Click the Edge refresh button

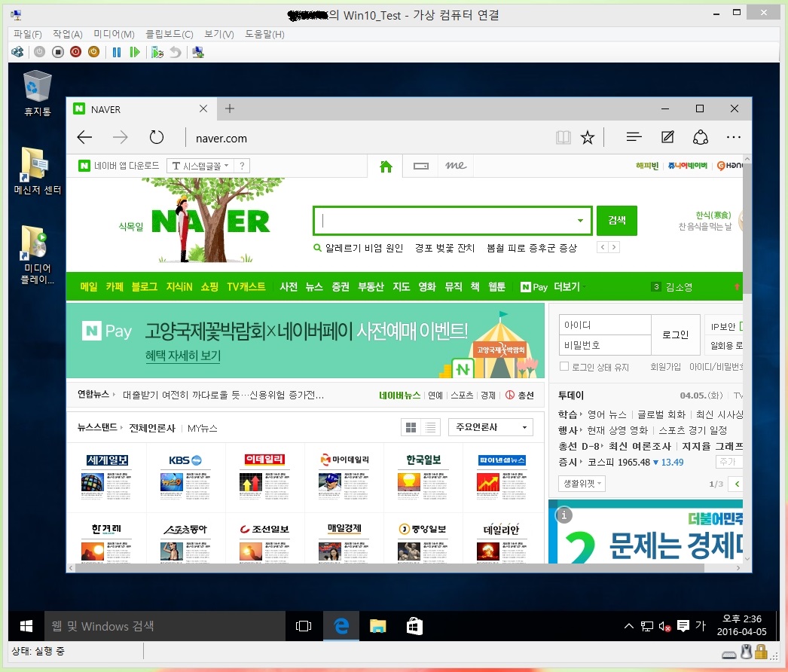[x=156, y=137]
